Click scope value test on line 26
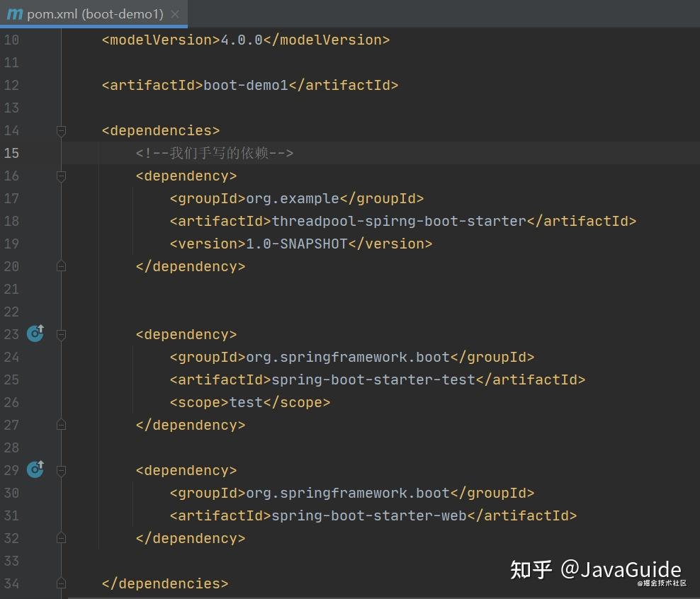The height and width of the screenshot is (599, 700). [x=246, y=402]
